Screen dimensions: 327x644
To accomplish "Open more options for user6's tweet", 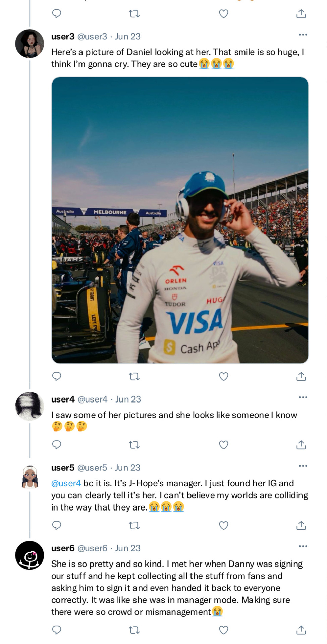I will pos(303,546).
